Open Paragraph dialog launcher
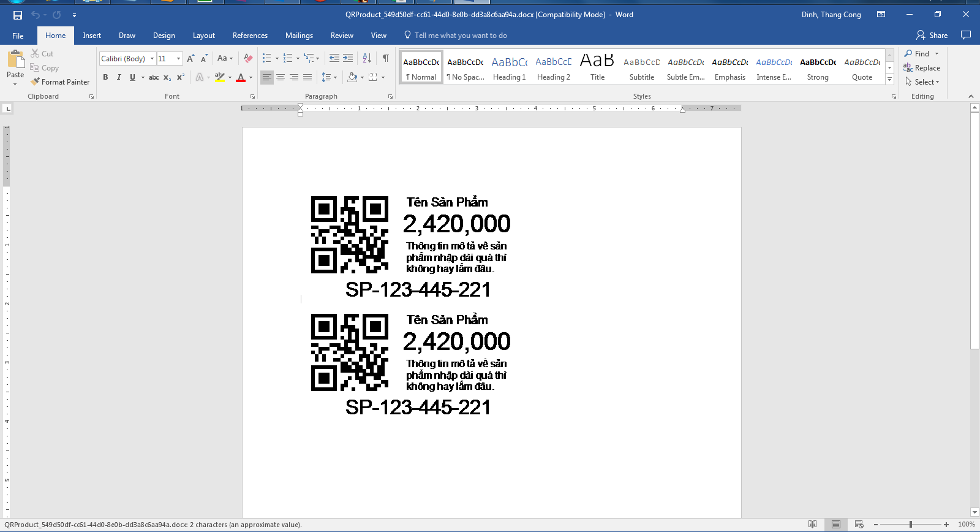Image resolution: width=980 pixels, height=532 pixels. click(x=391, y=97)
